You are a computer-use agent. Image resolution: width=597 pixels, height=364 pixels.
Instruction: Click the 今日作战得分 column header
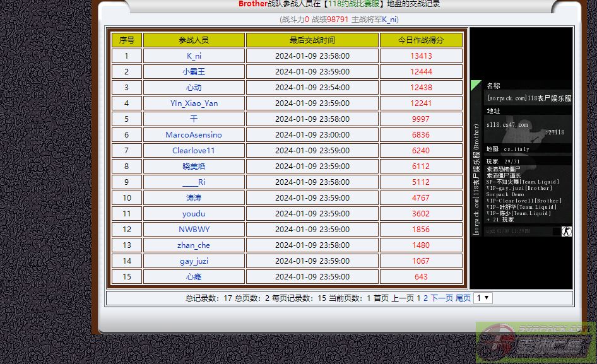pos(421,40)
